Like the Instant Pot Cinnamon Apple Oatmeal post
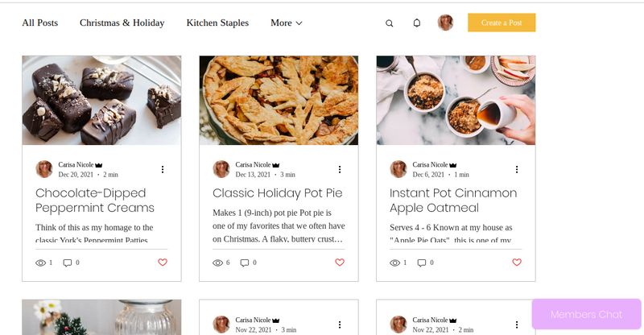 pos(517,263)
